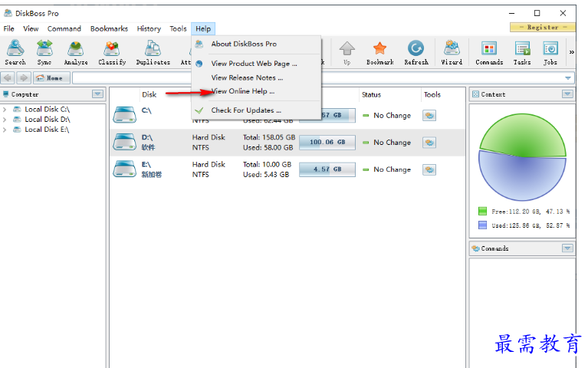
Task: Select the C:\ disk drive icon
Action: [124, 115]
